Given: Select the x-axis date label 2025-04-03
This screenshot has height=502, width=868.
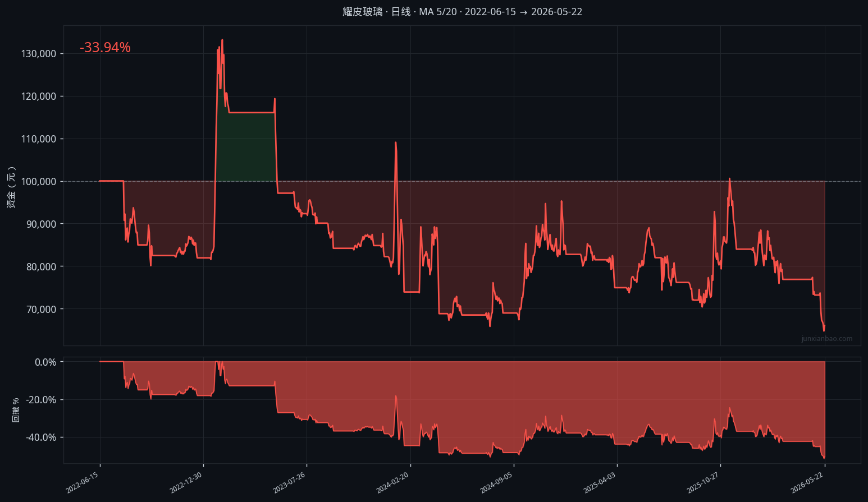Looking at the screenshot, I should [x=599, y=482].
